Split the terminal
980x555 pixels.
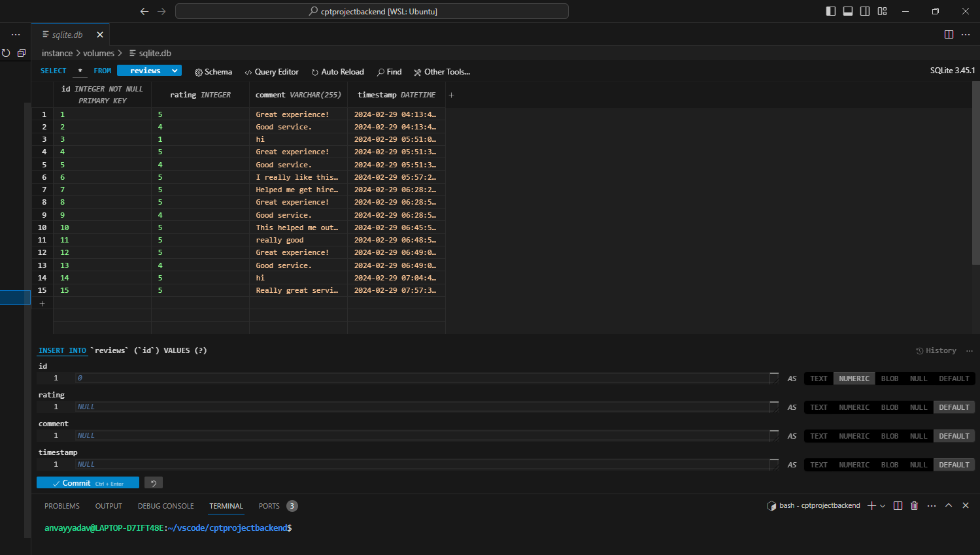click(898, 505)
